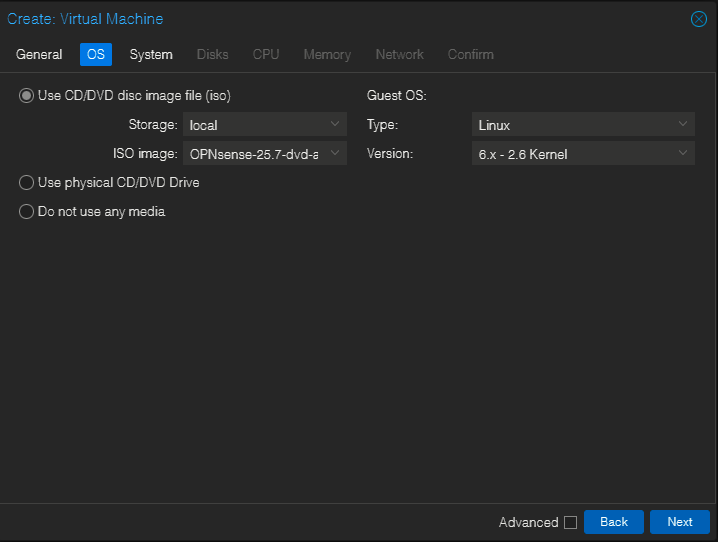
Task: Open the ISO image combo with OPNsense
Action: click(x=265, y=153)
